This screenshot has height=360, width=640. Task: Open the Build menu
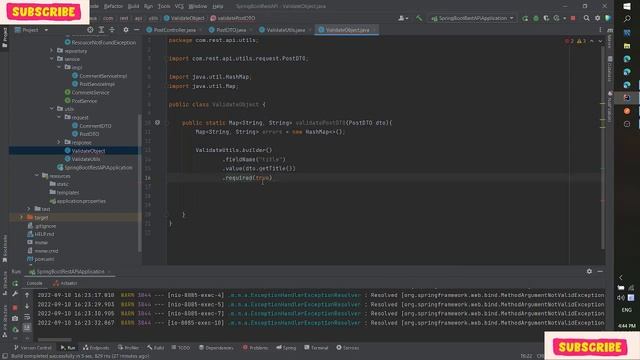133,6
